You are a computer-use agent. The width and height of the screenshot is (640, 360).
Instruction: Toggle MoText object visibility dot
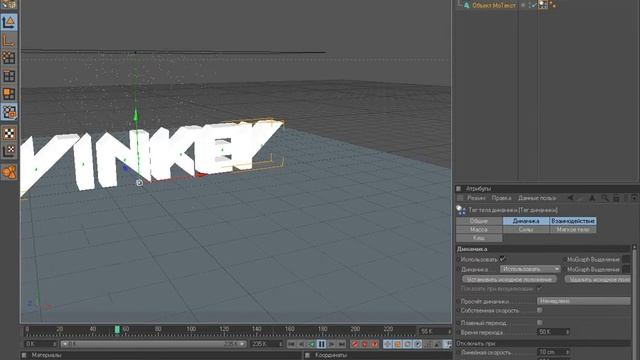[x=523, y=5]
